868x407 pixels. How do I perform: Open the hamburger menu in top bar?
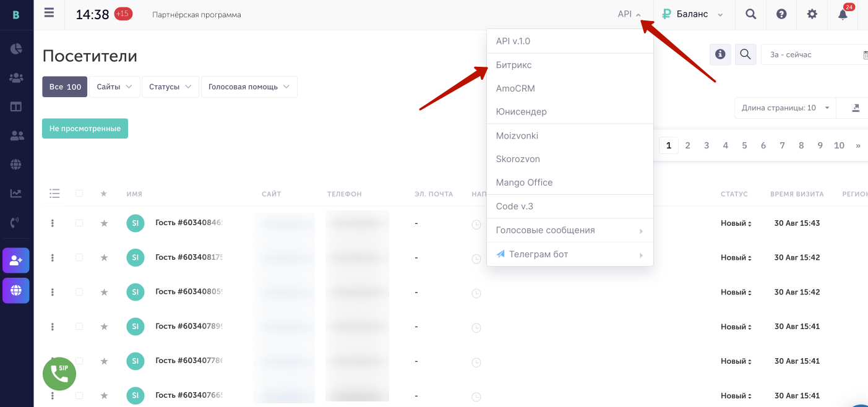coord(49,13)
